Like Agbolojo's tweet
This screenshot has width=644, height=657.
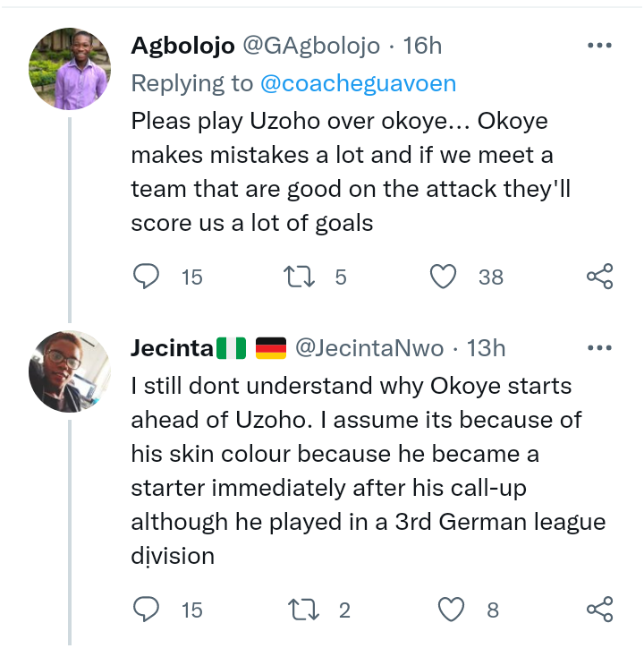[x=444, y=277]
